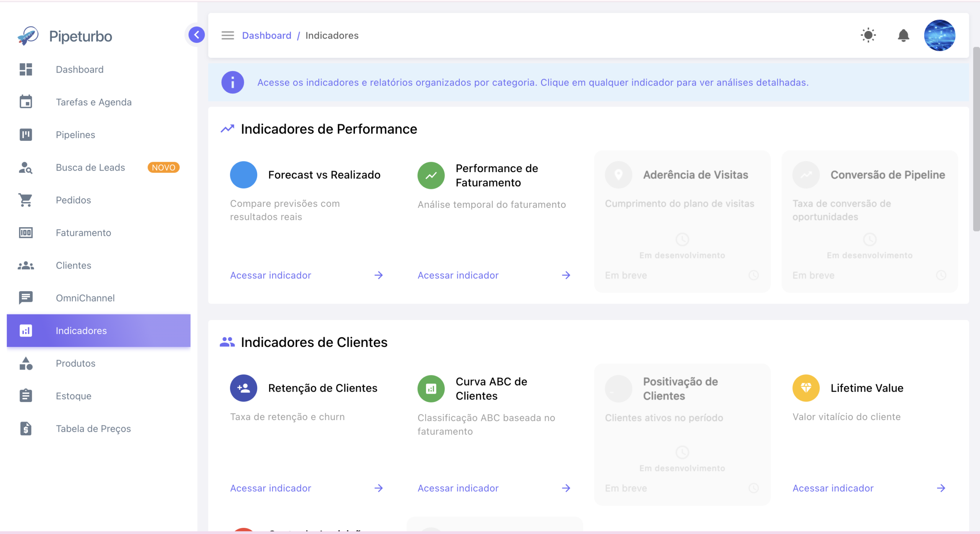Image resolution: width=980 pixels, height=534 pixels.
Task: Toggle the light/dark theme sun icon
Action: click(868, 35)
